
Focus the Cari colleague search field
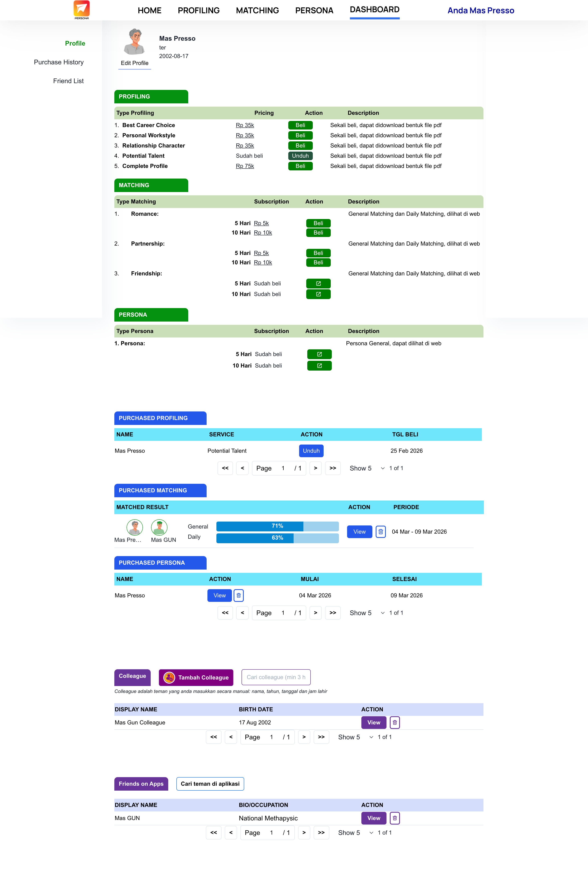pos(276,677)
